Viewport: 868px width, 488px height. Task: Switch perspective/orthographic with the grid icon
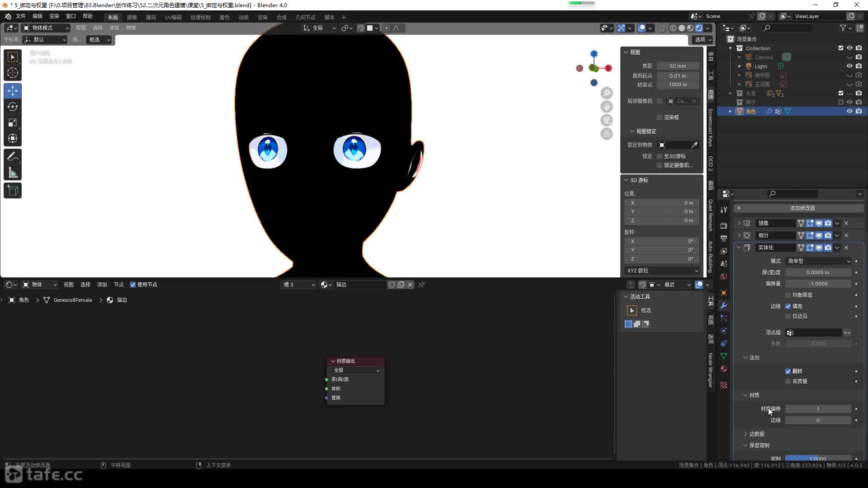[x=607, y=134]
